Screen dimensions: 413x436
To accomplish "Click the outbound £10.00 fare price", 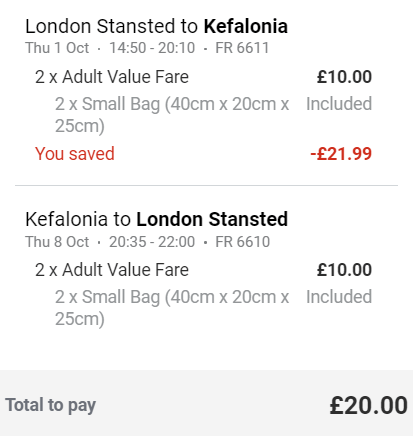I will coord(344,77).
